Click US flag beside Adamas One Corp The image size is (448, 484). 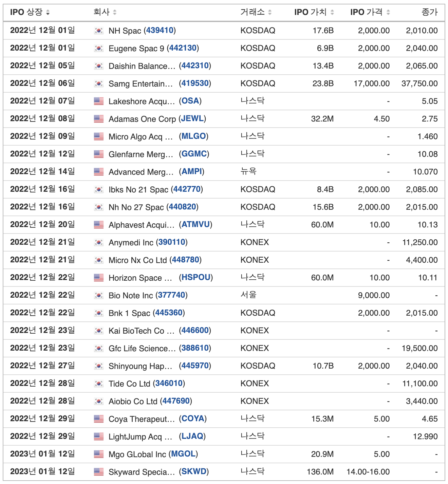[x=99, y=119]
